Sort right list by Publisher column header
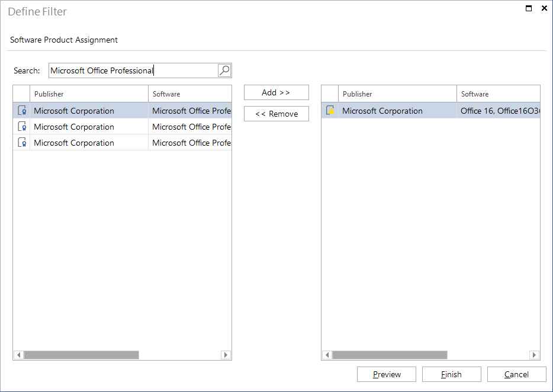Screen dimensions: 553x392 click(397, 94)
